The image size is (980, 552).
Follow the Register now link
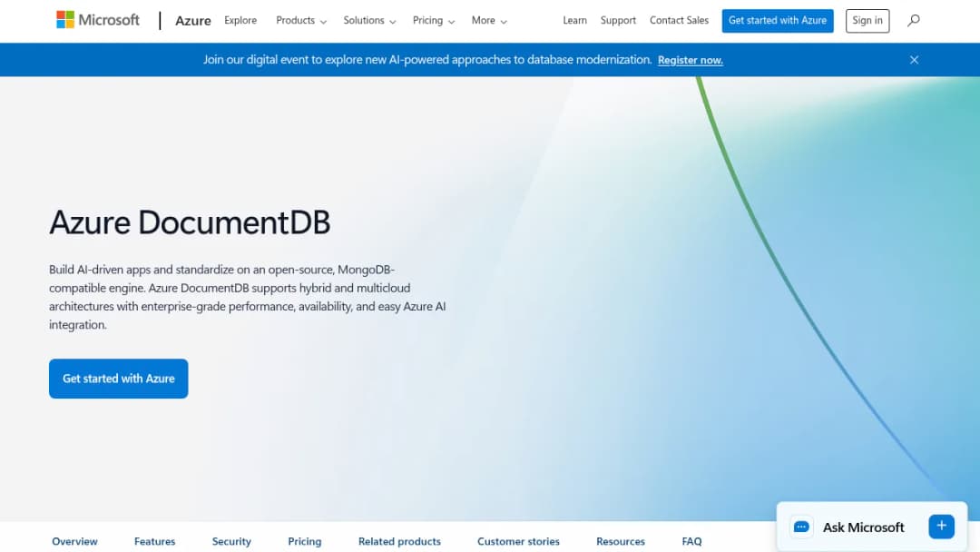click(x=690, y=60)
